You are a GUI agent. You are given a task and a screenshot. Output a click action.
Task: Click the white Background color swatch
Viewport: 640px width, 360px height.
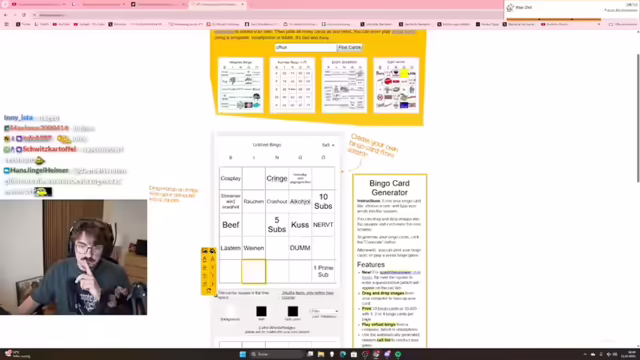coord(230,311)
